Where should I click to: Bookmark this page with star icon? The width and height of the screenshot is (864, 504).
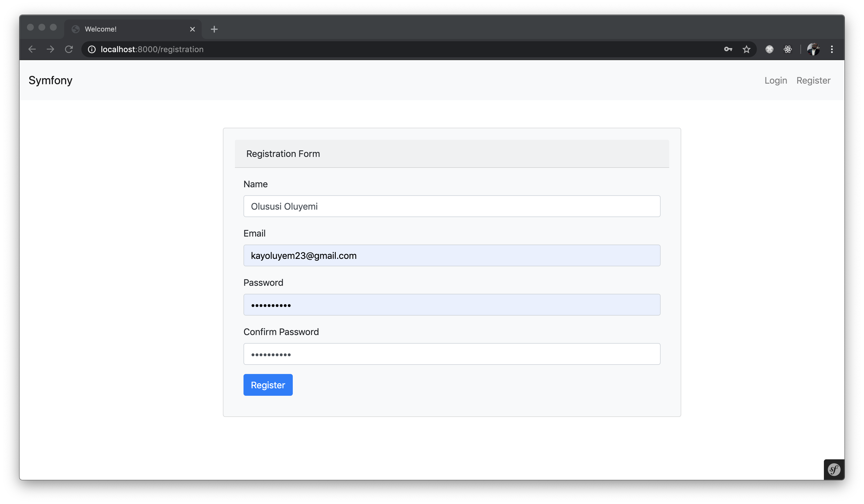pyautogui.click(x=746, y=49)
